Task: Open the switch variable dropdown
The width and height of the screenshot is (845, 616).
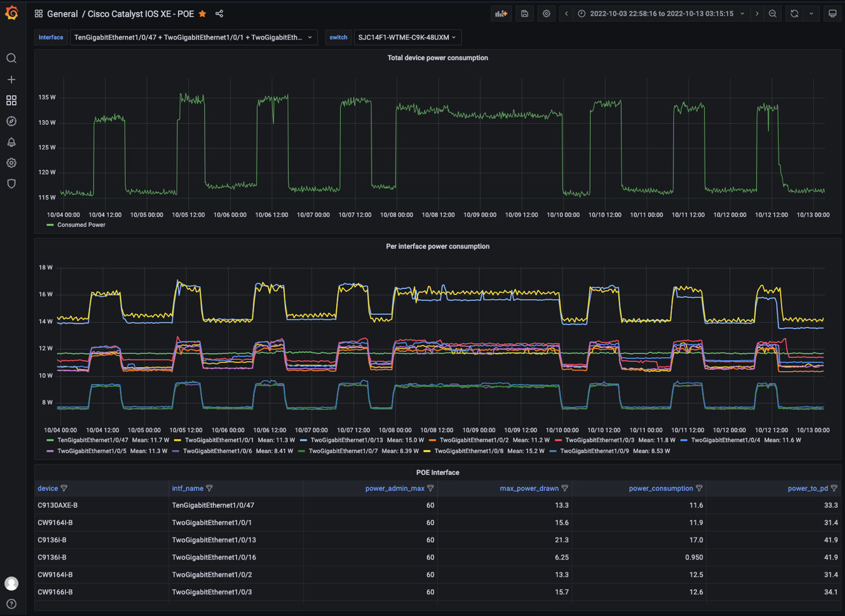Action: pyautogui.click(x=407, y=37)
